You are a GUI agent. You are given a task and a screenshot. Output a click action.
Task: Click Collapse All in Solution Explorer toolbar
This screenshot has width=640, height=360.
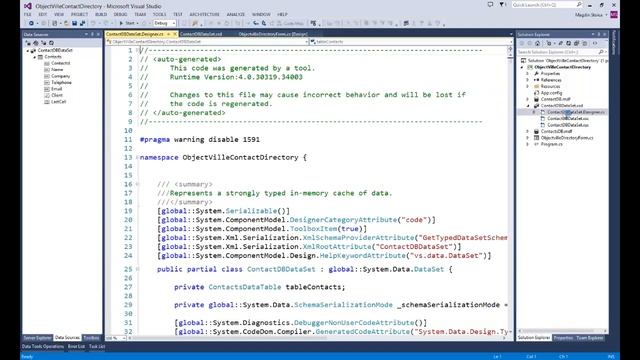coord(576,43)
